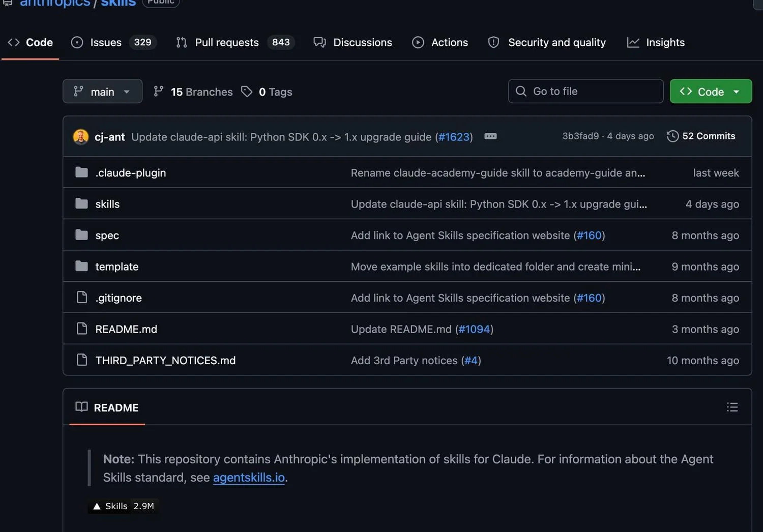This screenshot has height=532, width=763.
Task: Select the README tab
Action: (x=107, y=407)
